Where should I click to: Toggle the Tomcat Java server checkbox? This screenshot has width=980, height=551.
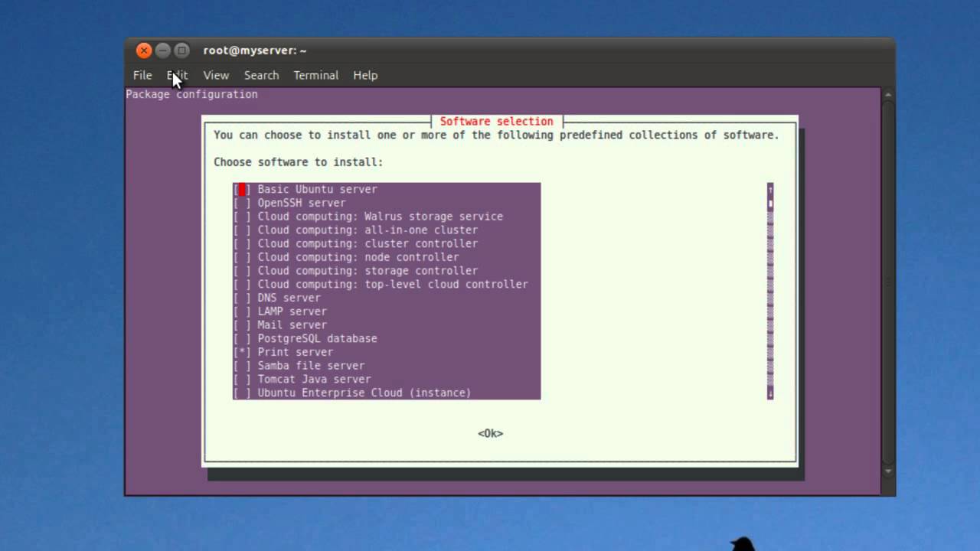242,379
